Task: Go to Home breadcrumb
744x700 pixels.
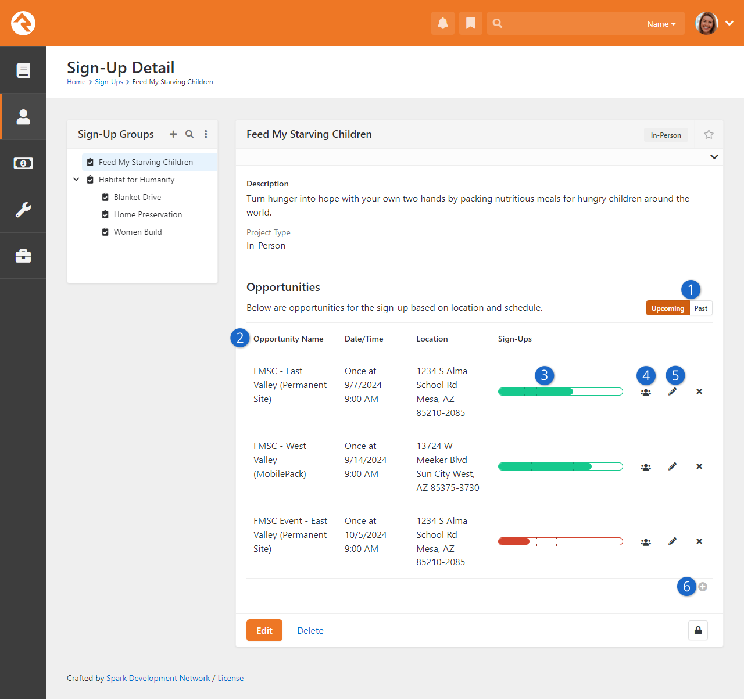Action: pos(76,82)
